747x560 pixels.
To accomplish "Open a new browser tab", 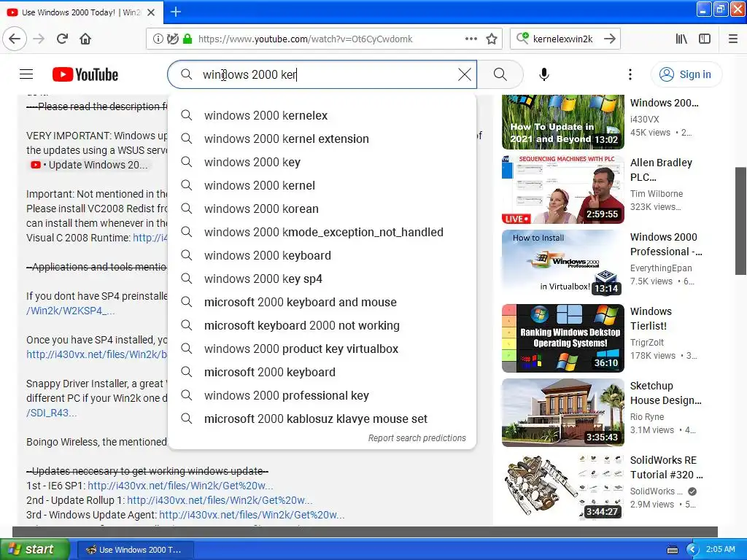I will click(175, 12).
